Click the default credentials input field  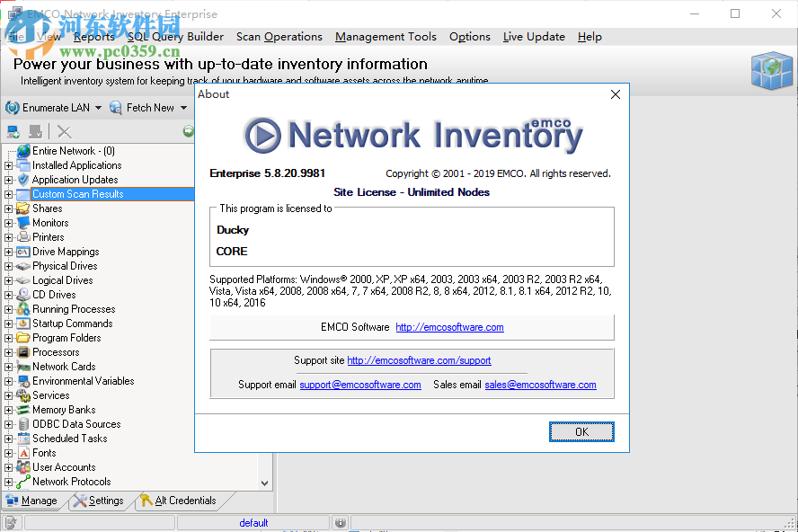[x=253, y=522]
